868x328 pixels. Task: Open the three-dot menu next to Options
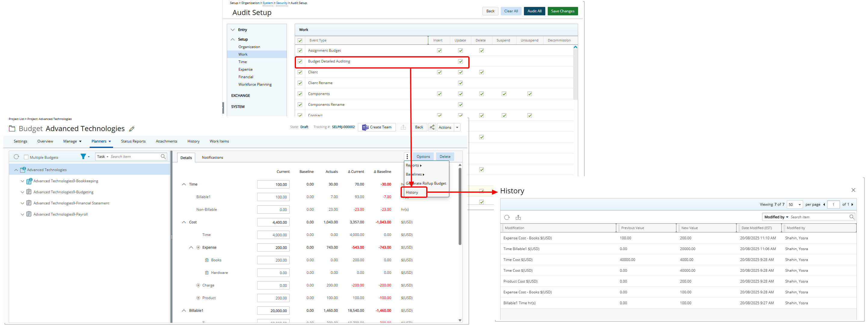point(407,157)
